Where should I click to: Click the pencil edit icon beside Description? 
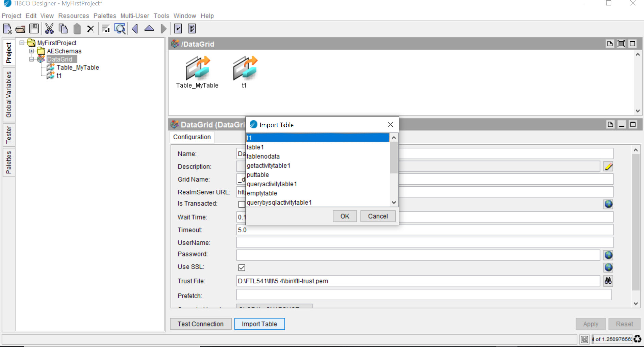click(608, 167)
